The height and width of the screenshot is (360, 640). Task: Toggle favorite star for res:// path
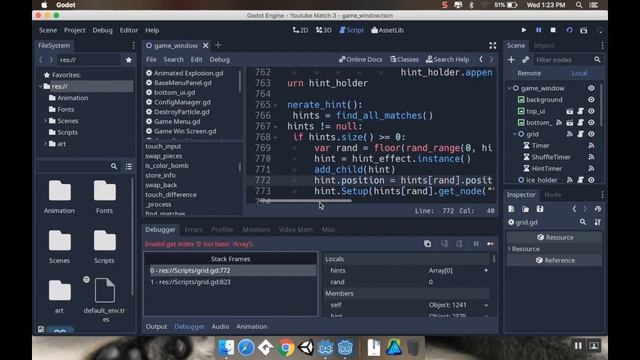tap(129, 60)
